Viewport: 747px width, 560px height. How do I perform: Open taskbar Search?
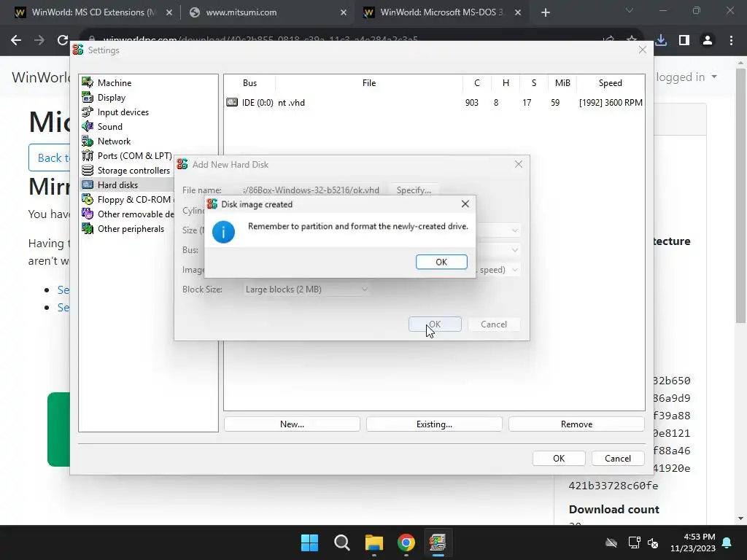coord(341,542)
